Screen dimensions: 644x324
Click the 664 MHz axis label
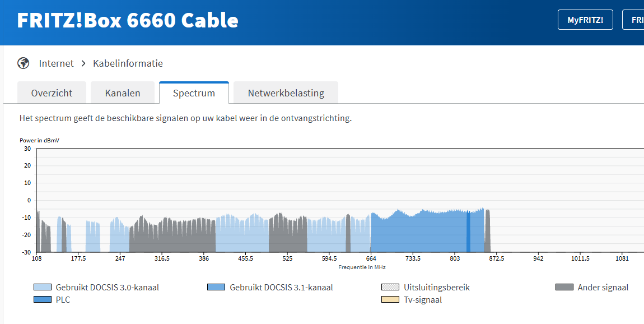pyautogui.click(x=371, y=258)
